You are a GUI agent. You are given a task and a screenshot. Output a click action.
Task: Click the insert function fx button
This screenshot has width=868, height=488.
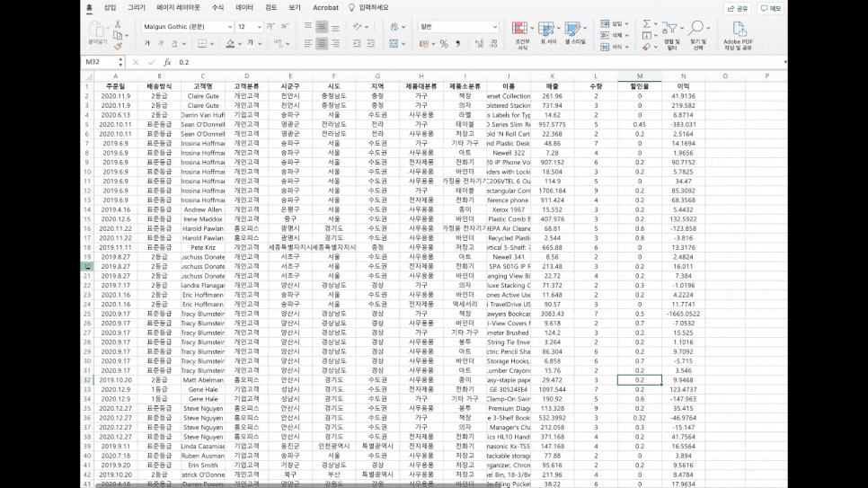pyautogui.click(x=167, y=63)
